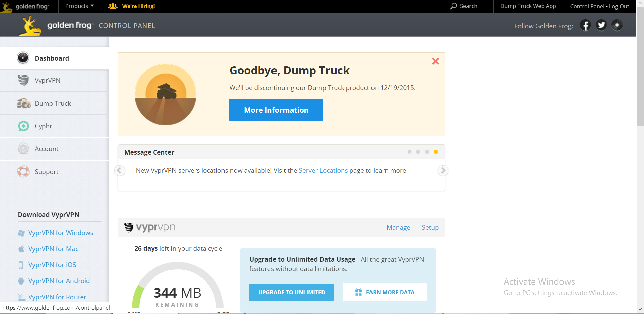The width and height of the screenshot is (644, 314).
Task: Click Upgrade to Unlimited button
Action: (292, 292)
